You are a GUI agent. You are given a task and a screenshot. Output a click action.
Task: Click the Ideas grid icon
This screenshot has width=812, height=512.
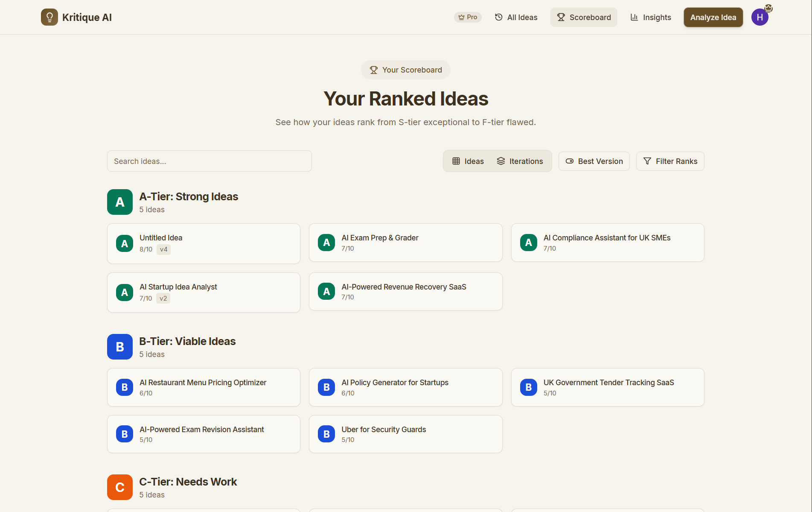tap(456, 161)
